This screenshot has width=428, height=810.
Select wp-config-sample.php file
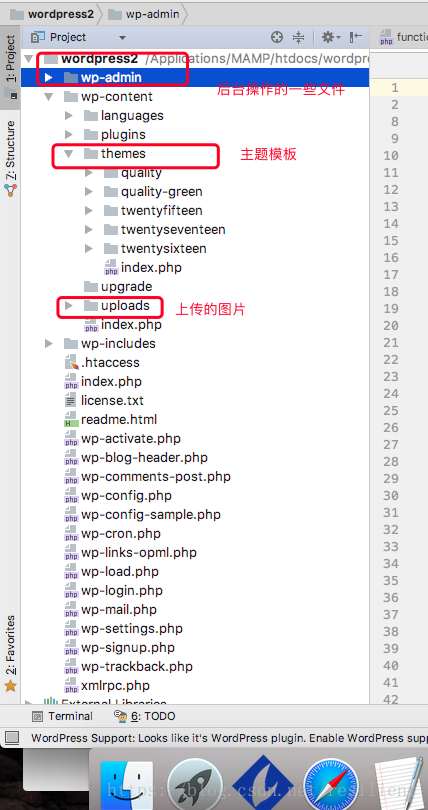[x=142, y=515]
